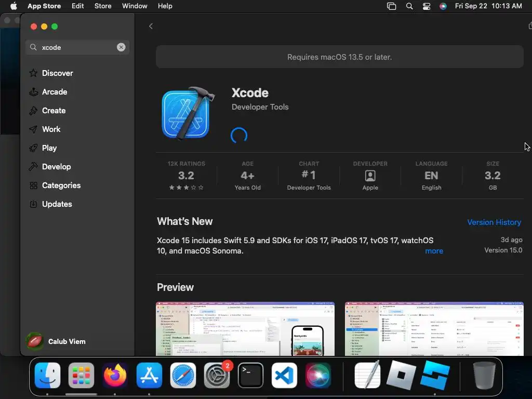Open the second Xcode preview screenshot

click(x=434, y=329)
